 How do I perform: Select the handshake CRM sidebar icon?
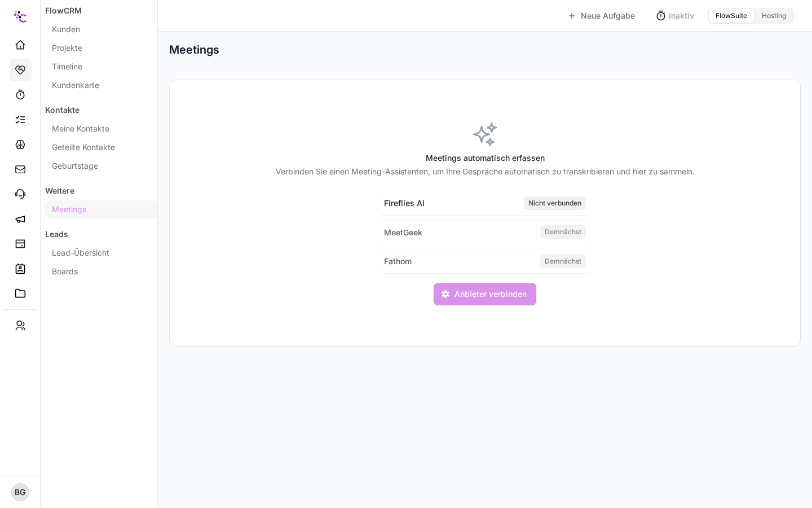[x=20, y=70]
